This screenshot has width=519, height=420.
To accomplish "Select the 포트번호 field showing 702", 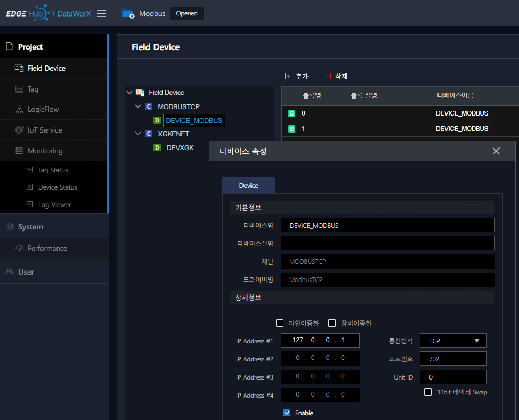I will [x=453, y=358].
